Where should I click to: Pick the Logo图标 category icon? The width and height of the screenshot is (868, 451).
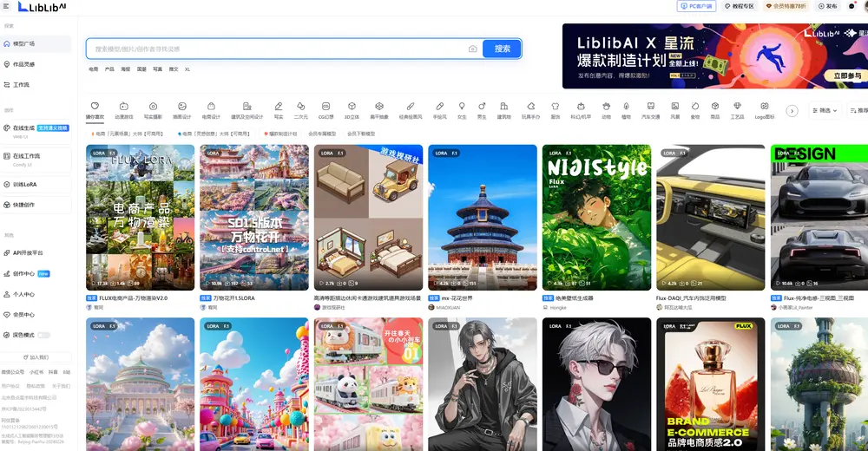coord(764,107)
